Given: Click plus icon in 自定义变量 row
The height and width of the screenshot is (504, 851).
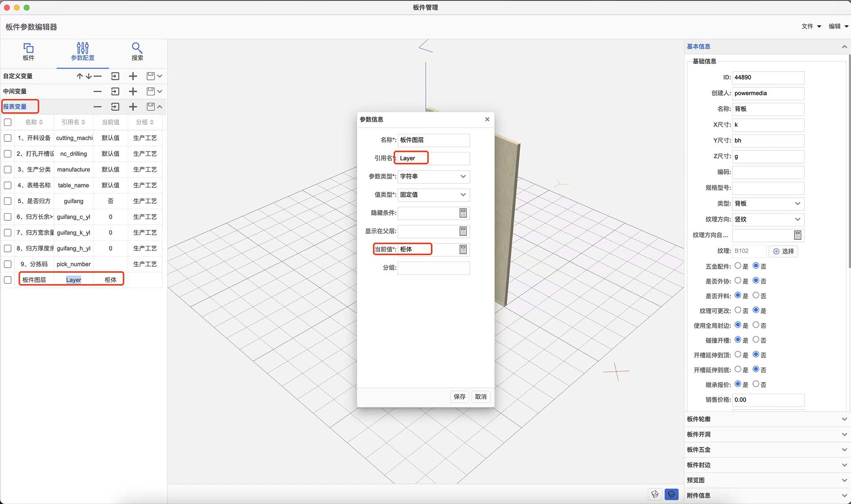Looking at the screenshot, I should click(x=133, y=76).
